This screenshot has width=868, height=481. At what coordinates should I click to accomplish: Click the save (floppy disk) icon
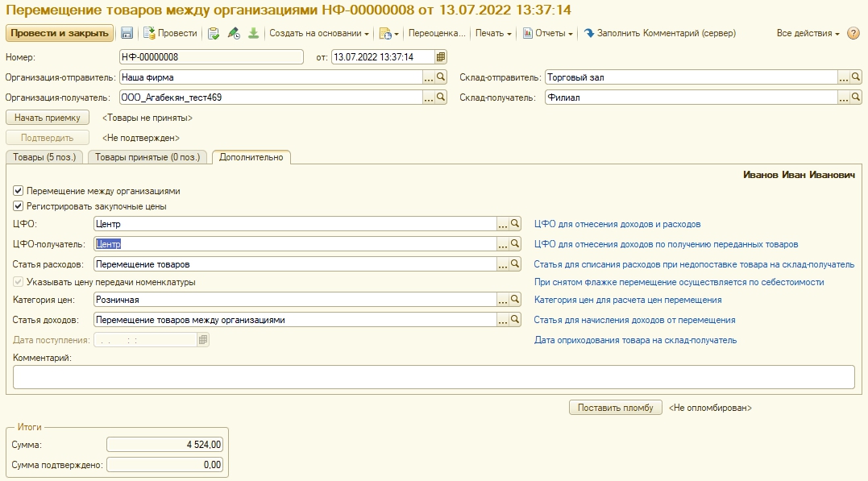click(x=127, y=33)
